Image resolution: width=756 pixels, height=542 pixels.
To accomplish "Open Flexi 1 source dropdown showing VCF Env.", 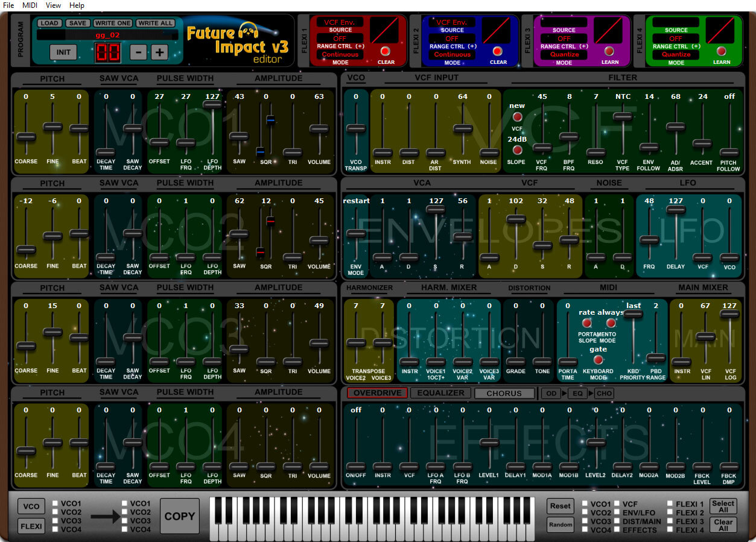I will click(x=340, y=22).
